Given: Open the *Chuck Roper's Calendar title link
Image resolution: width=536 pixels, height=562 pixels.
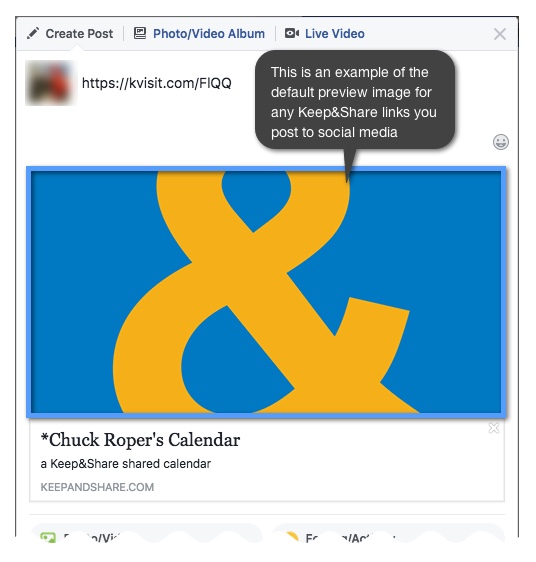Looking at the screenshot, I should click(140, 440).
